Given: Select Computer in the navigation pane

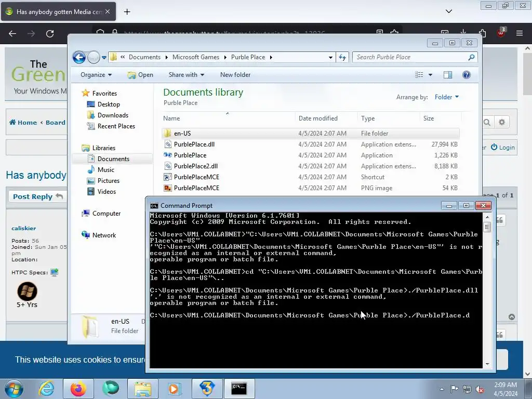Looking at the screenshot, I should [107, 214].
